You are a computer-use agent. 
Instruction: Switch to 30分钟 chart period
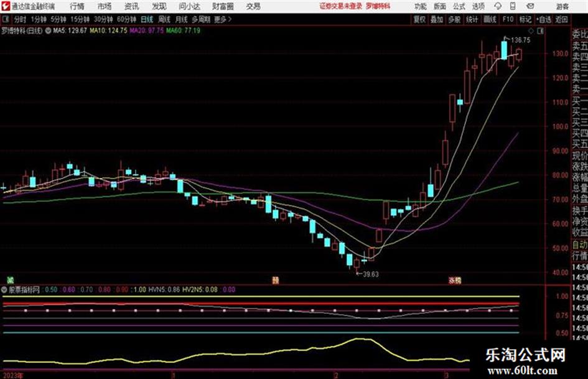(103, 19)
